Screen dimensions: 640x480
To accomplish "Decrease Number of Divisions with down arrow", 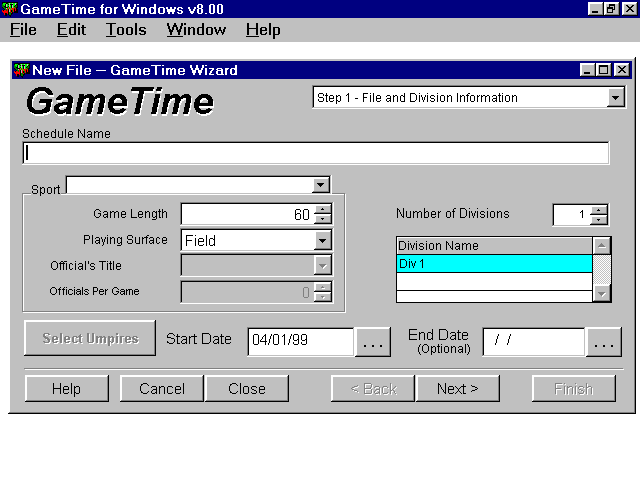I will click(599, 220).
